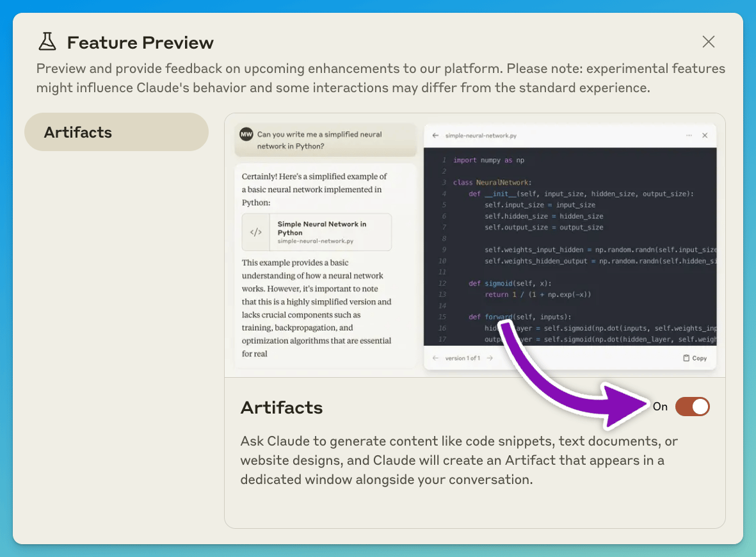Click the code brackets icon on artifact card

(x=256, y=232)
